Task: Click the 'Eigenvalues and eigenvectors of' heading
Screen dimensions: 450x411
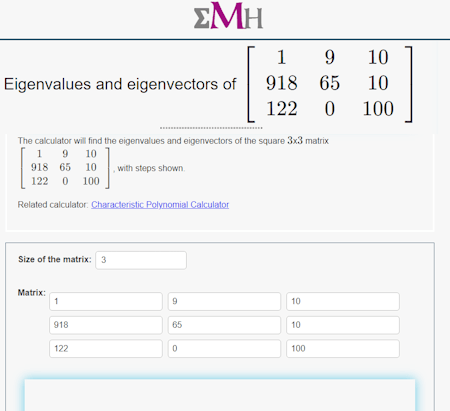Action: click(x=120, y=84)
